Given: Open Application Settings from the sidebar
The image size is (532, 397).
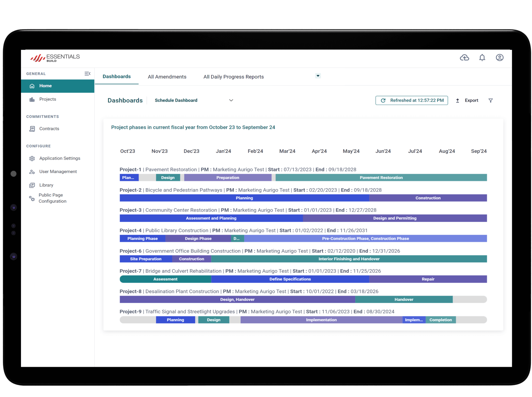Looking at the screenshot, I should 59,158.
